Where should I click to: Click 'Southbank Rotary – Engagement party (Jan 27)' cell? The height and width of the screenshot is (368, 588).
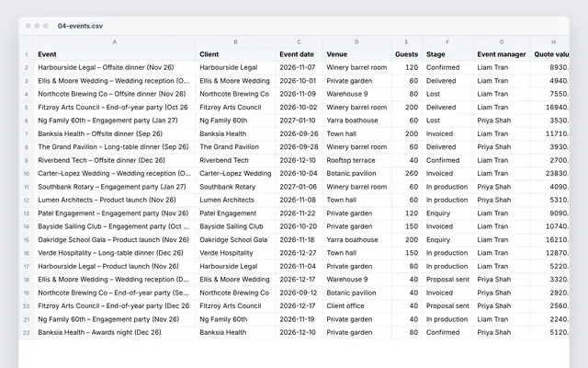pos(115,187)
